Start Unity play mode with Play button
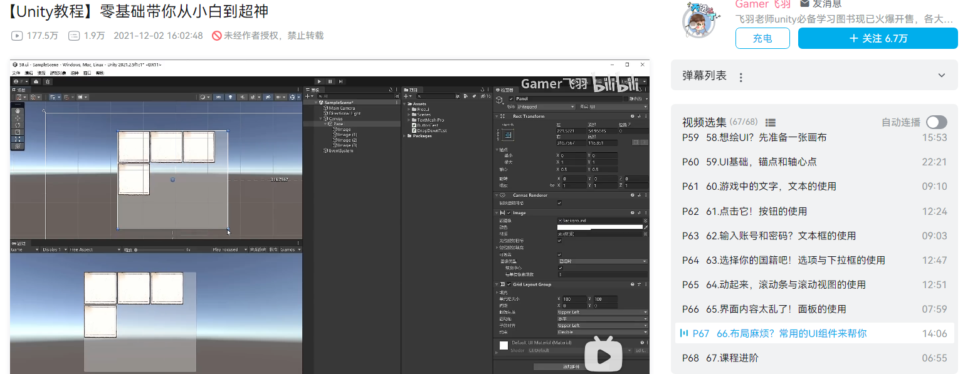Viewport: 980px width, 374px height. (x=319, y=81)
